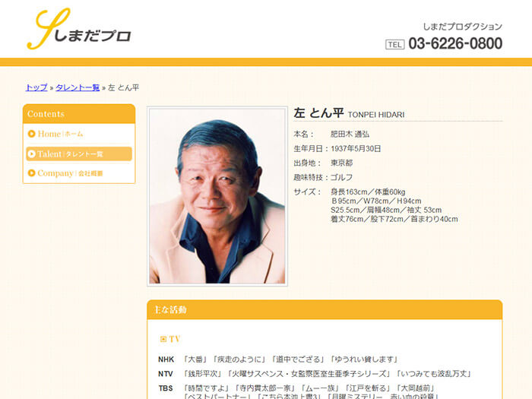The height and width of the screenshot is (399, 532).
Task: Click the NHK row label
Action: click(166, 359)
